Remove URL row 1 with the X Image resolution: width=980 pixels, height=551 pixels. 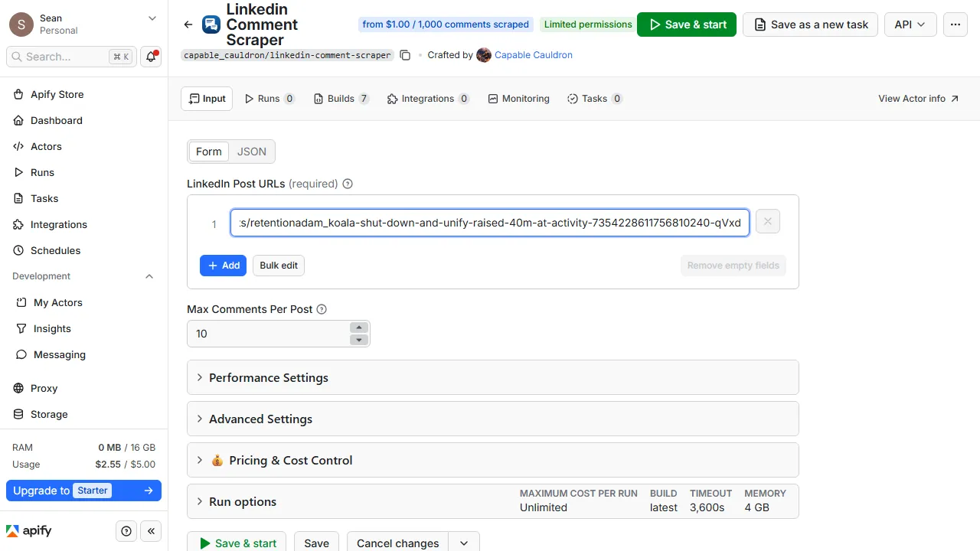pyautogui.click(x=767, y=222)
